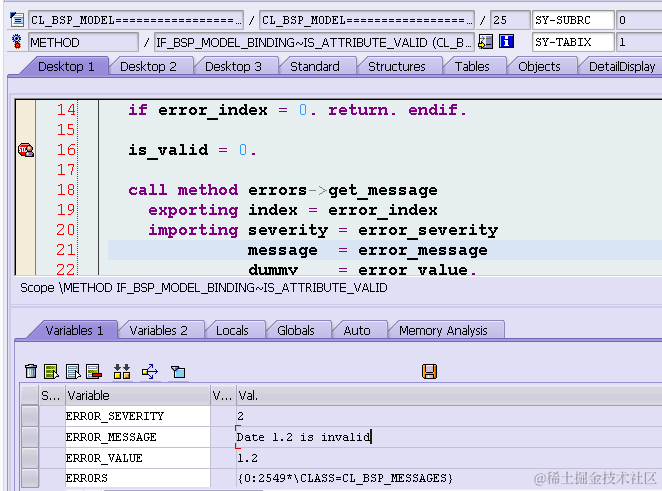The height and width of the screenshot is (491, 662).
Task: Click the Variable column header
Action: pyautogui.click(x=138, y=395)
